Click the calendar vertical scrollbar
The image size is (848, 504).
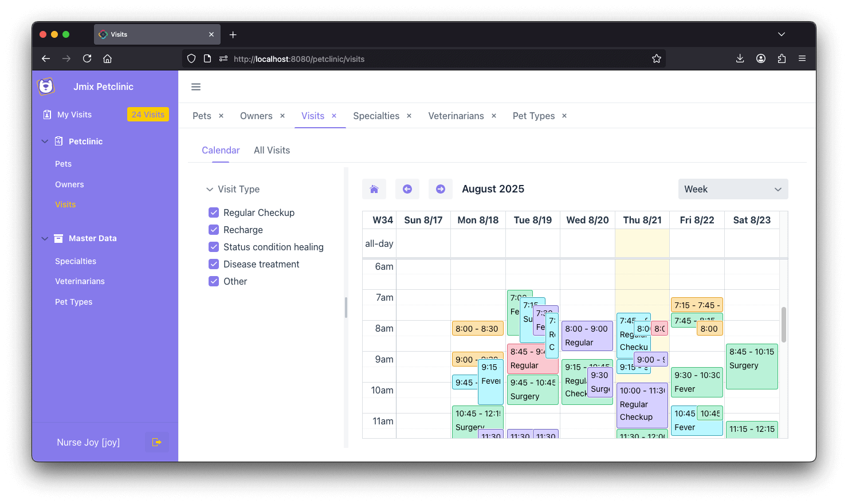coord(783,325)
